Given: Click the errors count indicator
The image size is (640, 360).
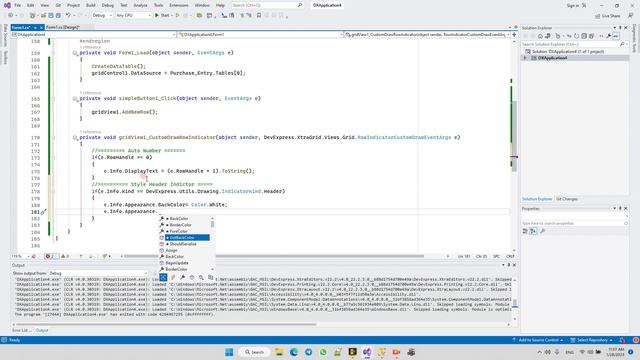Looking at the screenshot, I should click(51, 256).
